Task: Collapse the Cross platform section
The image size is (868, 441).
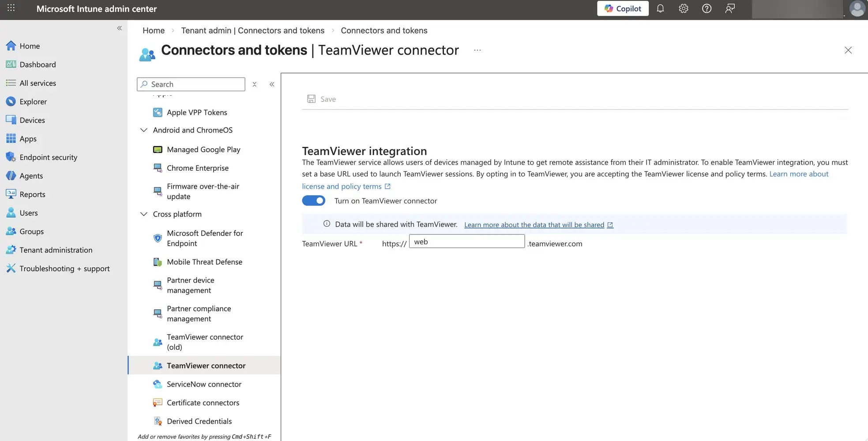Action: click(144, 214)
